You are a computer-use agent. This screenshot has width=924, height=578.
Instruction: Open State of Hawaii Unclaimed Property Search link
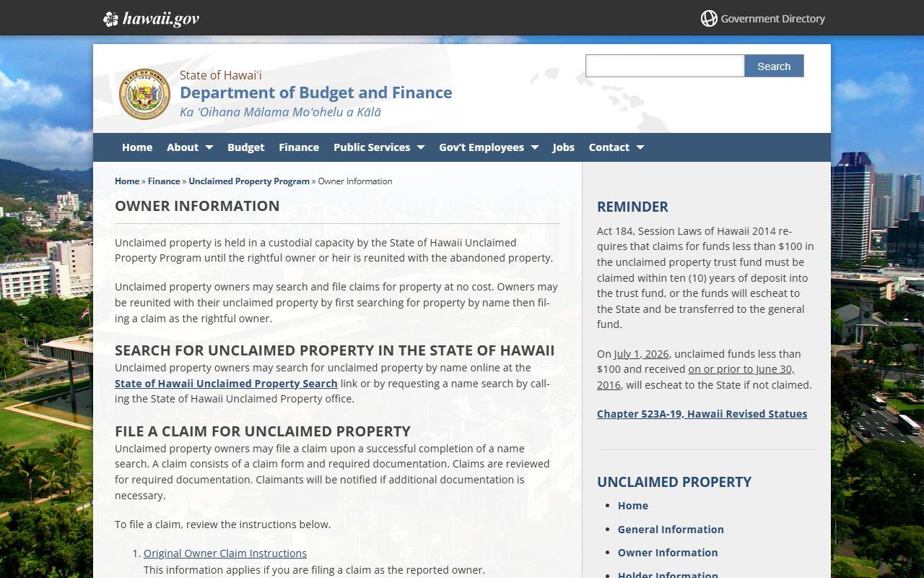(x=226, y=384)
